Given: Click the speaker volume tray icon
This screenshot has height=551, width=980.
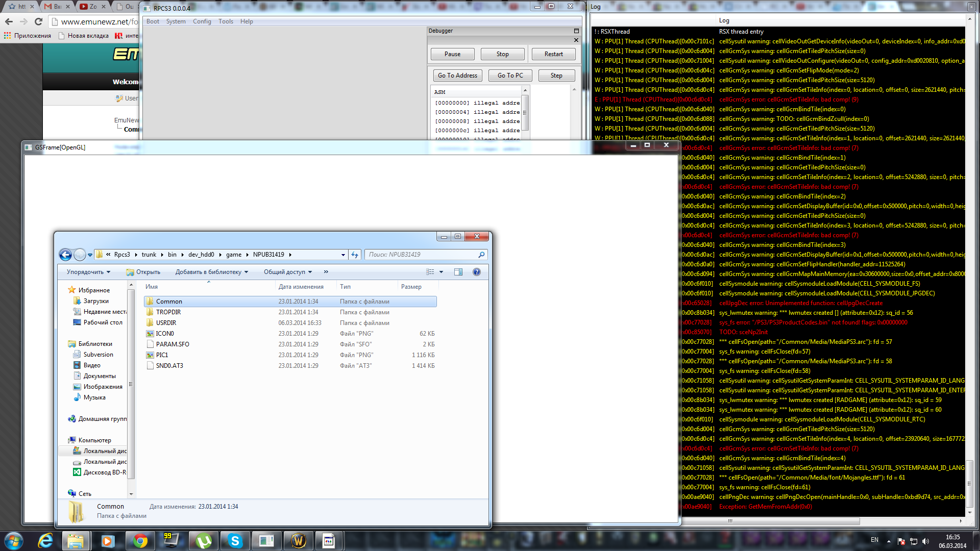Looking at the screenshot, I should [925, 541].
